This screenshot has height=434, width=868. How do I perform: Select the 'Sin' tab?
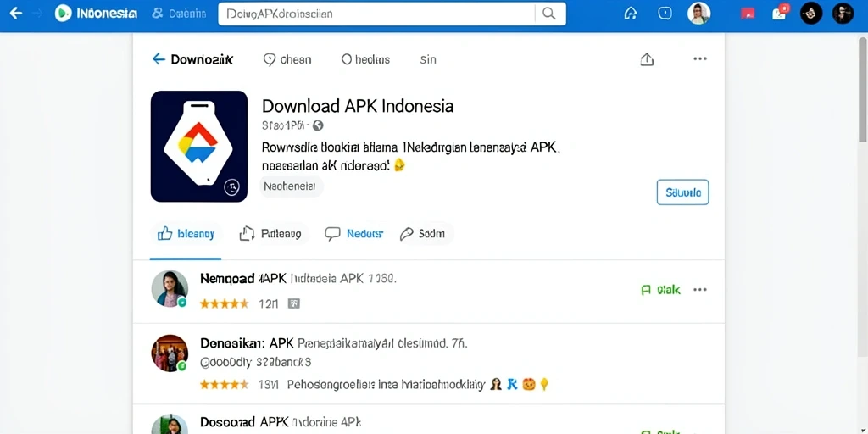point(428,59)
